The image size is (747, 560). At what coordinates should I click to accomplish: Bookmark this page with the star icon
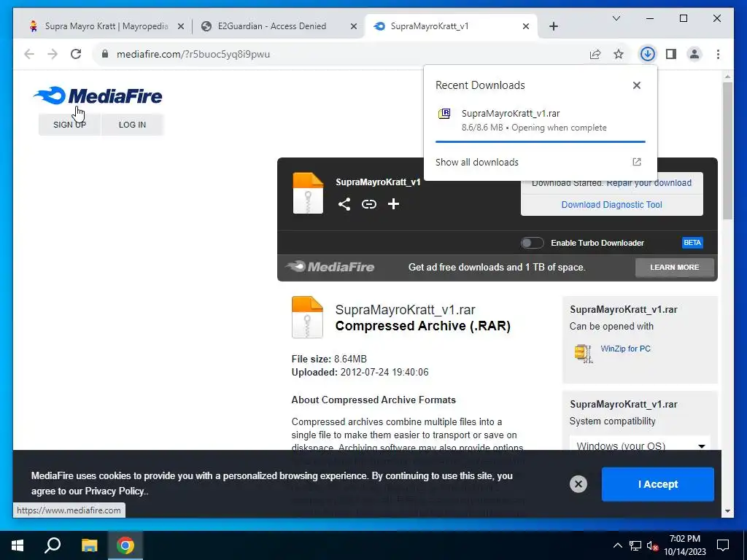pos(619,54)
